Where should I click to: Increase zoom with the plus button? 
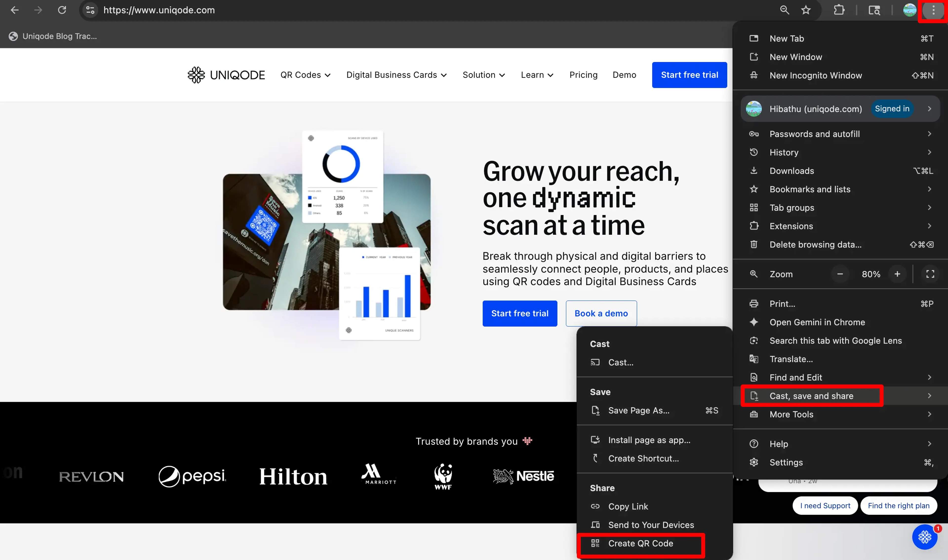(x=897, y=274)
